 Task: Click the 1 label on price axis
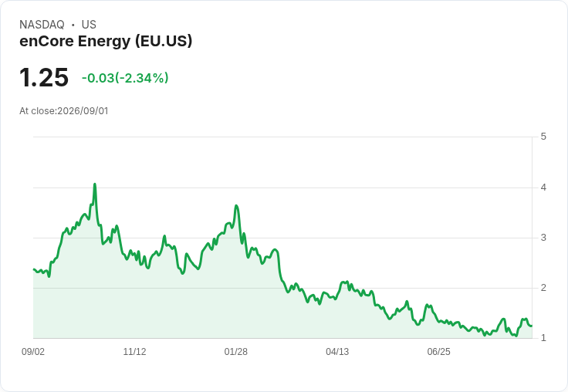coord(543,338)
